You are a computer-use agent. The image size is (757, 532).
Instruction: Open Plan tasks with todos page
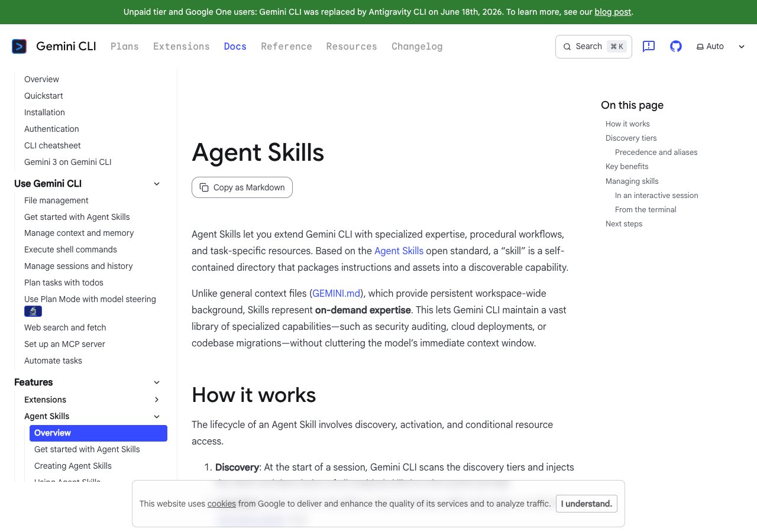[x=64, y=283]
